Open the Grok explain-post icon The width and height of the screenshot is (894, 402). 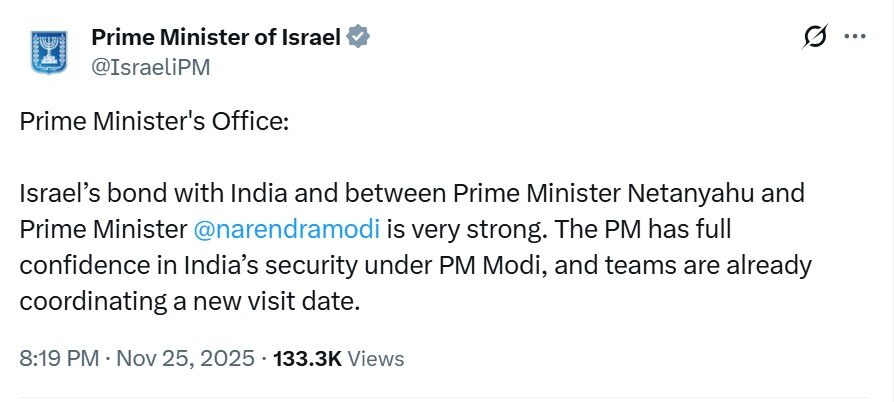[815, 38]
